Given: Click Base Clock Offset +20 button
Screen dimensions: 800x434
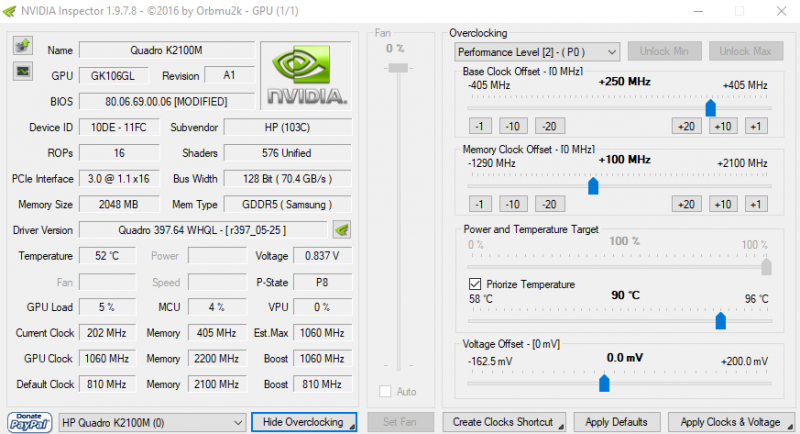Looking at the screenshot, I should coord(686,126).
